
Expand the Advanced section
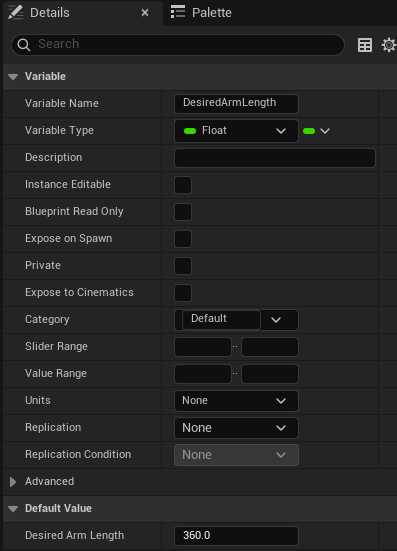[13, 482]
